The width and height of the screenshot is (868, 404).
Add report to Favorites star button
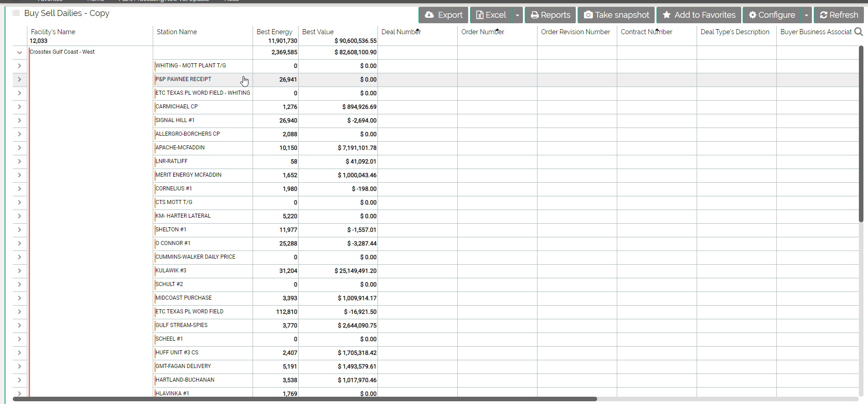coord(699,15)
